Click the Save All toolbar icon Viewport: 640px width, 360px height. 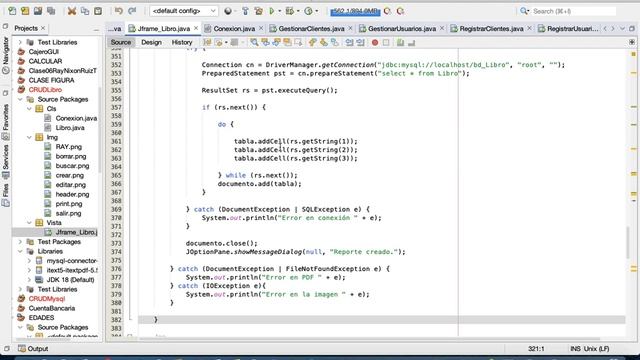tap(51, 11)
